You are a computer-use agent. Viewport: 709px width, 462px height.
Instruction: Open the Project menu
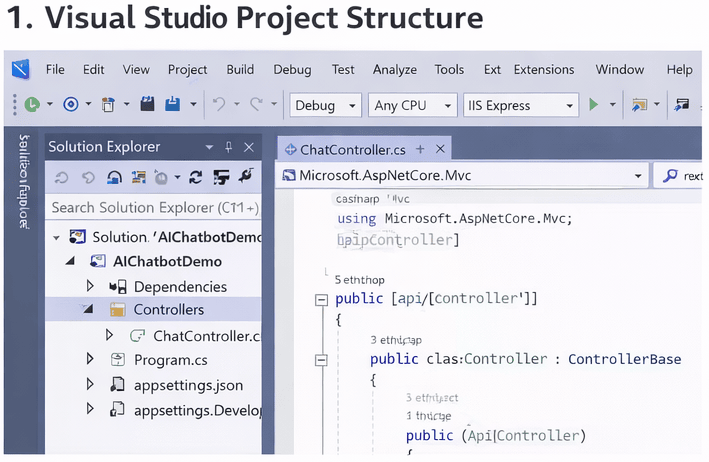tap(188, 70)
